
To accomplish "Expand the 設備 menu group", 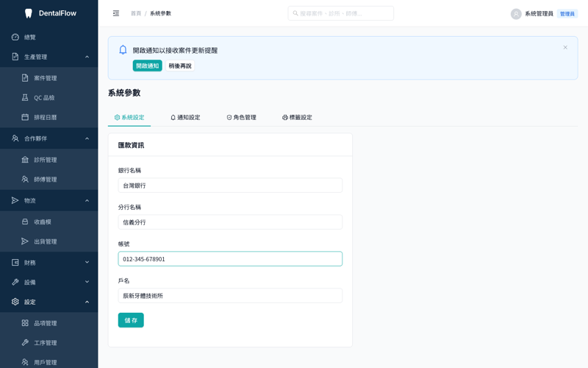I will pos(49,282).
